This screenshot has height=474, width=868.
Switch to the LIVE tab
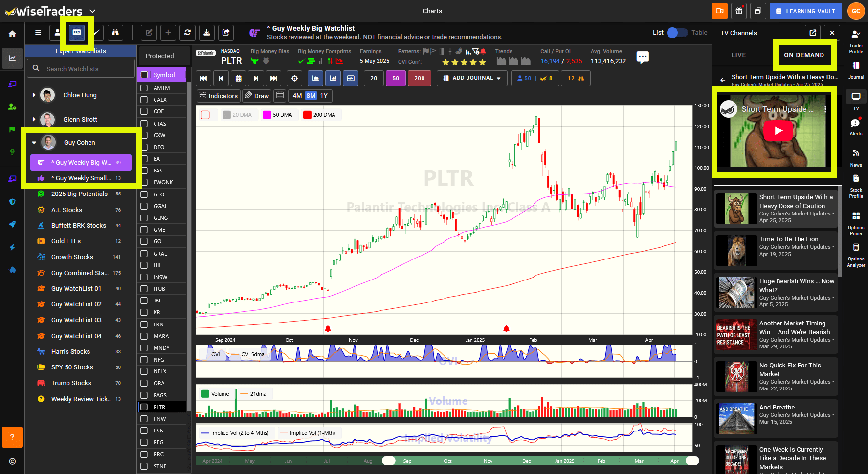coord(739,55)
